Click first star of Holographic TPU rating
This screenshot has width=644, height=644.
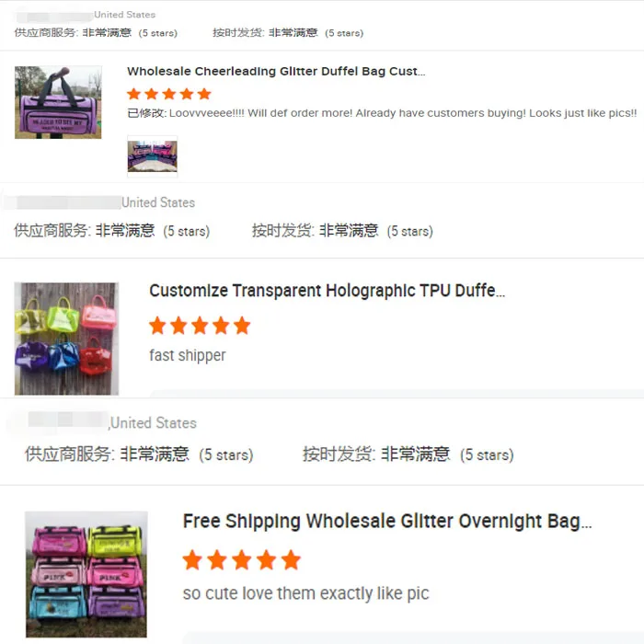point(157,326)
